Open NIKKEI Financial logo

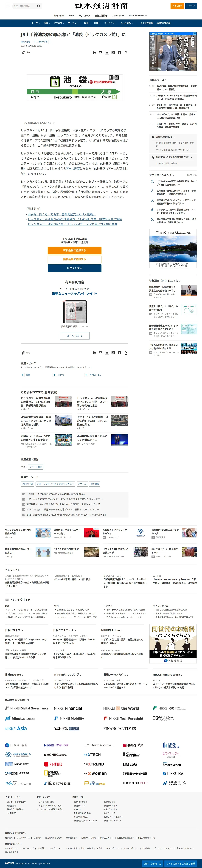[x=68, y=708]
